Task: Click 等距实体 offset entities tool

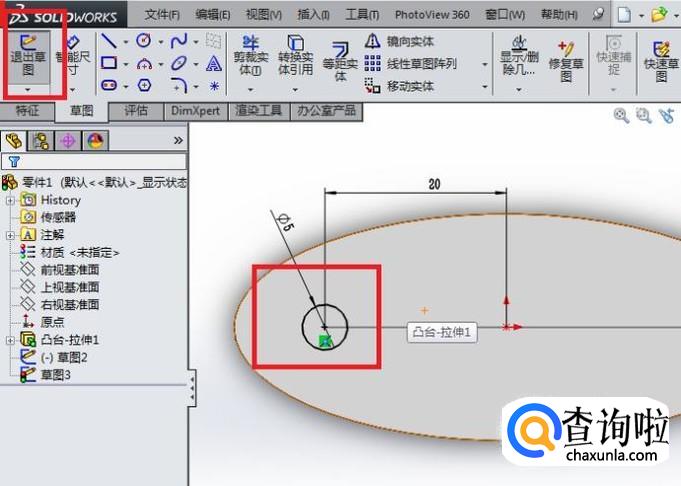Action: point(340,61)
